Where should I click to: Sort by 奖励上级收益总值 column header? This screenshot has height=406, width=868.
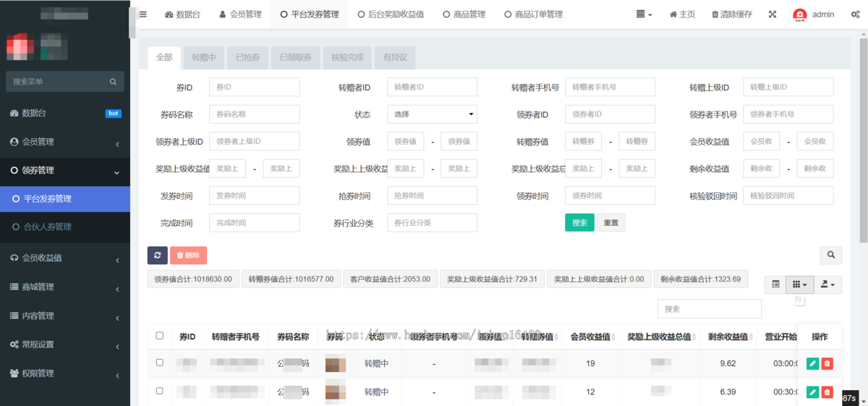[659, 337]
